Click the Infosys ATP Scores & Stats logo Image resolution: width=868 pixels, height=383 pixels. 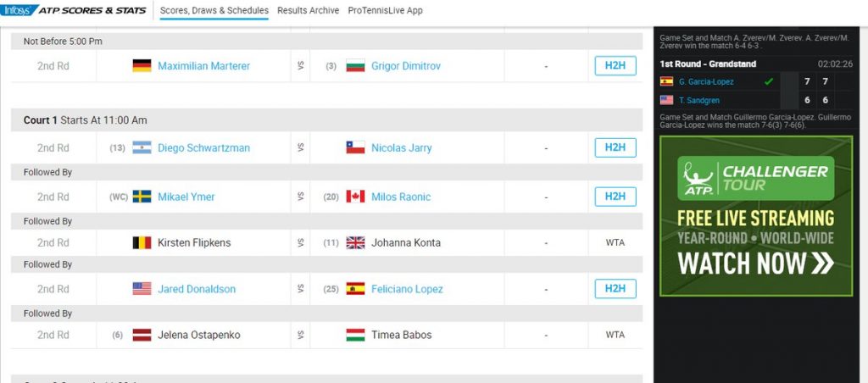coord(74,10)
